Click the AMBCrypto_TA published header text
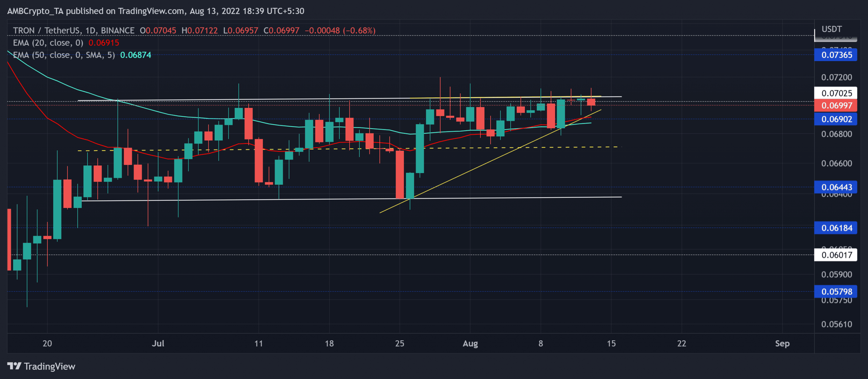This screenshot has height=379, width=868. coord(156,11)
